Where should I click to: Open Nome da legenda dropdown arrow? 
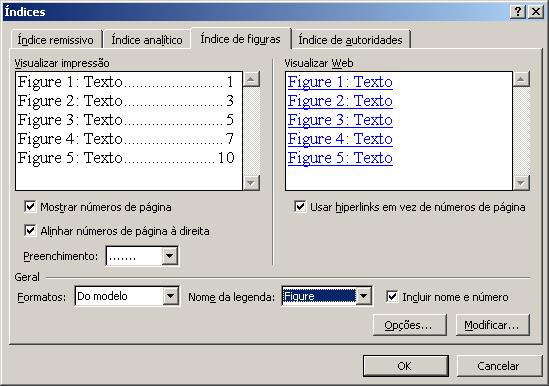click(x=363, y=296)
